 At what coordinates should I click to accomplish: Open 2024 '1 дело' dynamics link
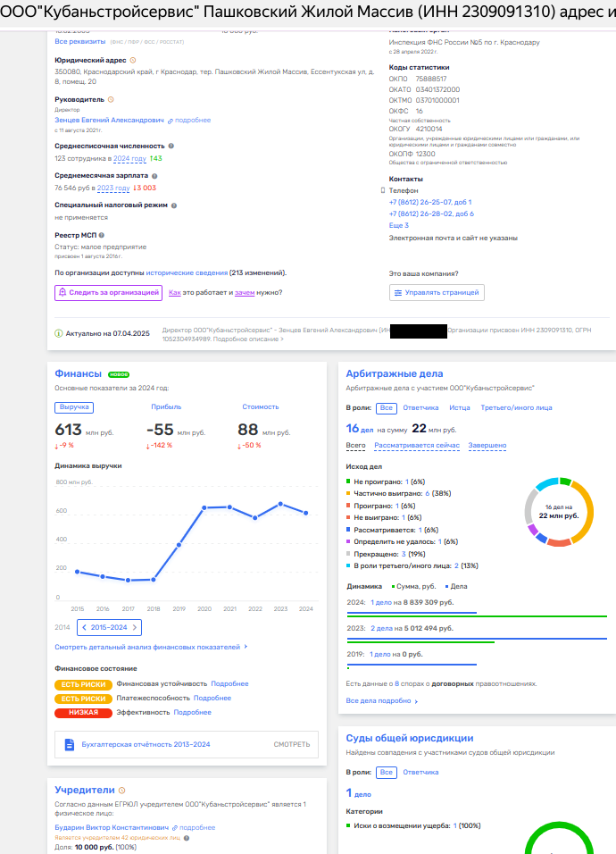381,603
